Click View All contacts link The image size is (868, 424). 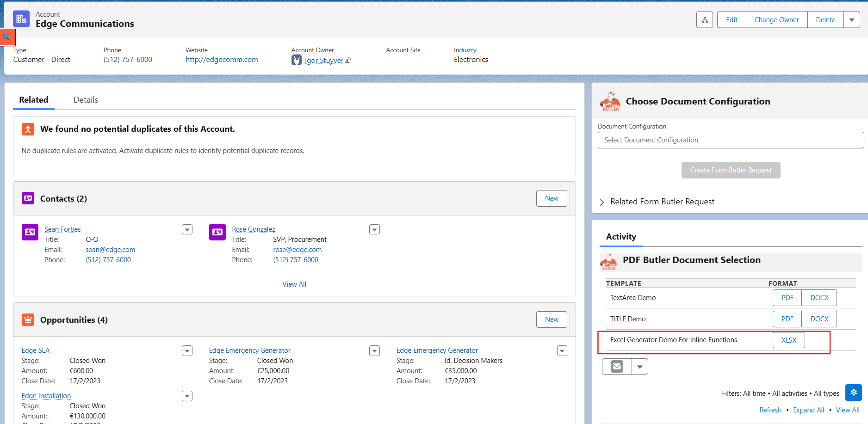click(294, 284)
